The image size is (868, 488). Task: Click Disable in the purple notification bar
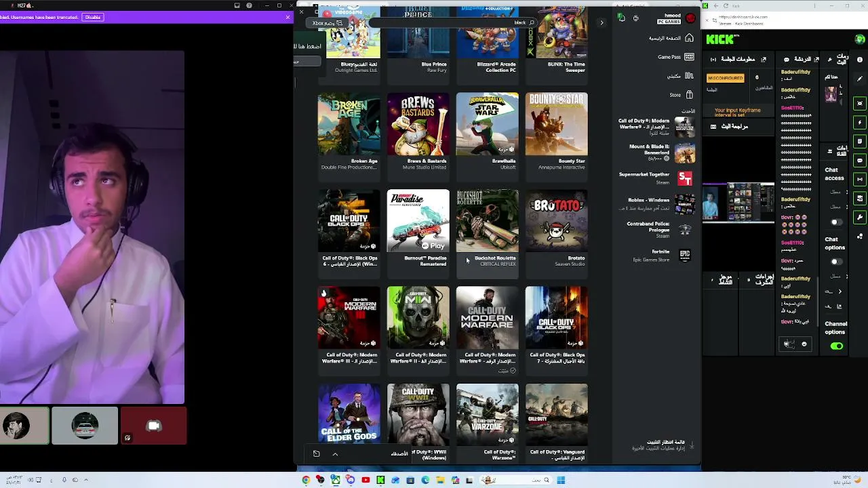coord(93,17)
